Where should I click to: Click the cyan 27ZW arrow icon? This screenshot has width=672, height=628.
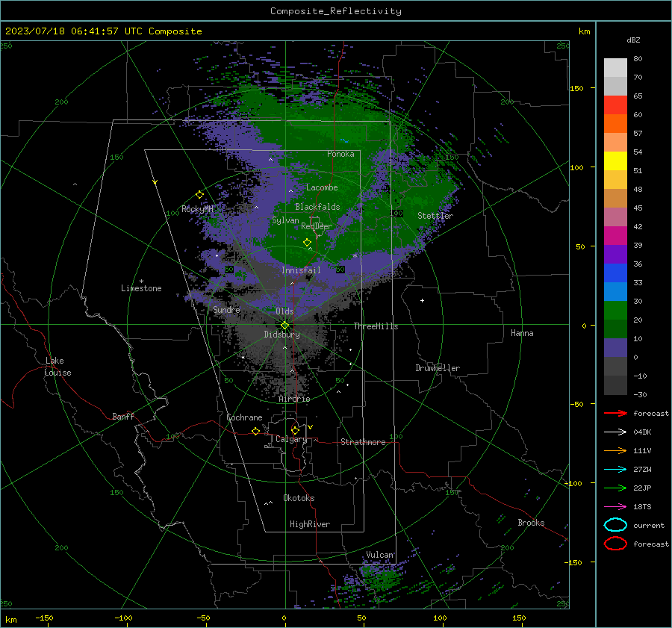[615, 470]
